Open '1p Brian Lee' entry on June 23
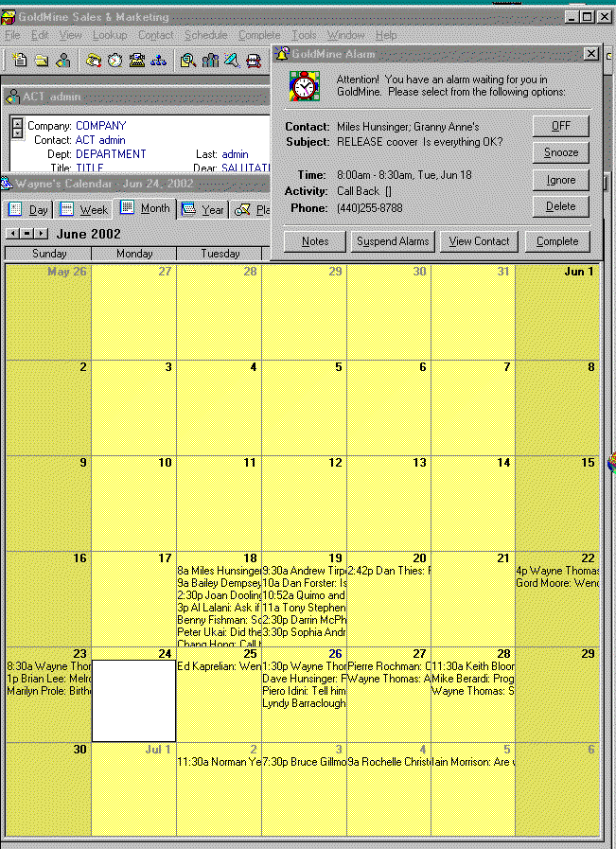This screenshot has width=616, height=849. click(x=48, y=679)
